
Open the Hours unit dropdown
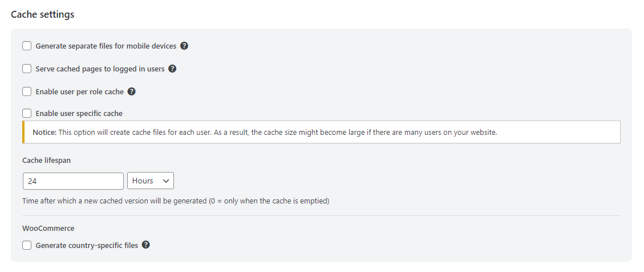(150, 181)
